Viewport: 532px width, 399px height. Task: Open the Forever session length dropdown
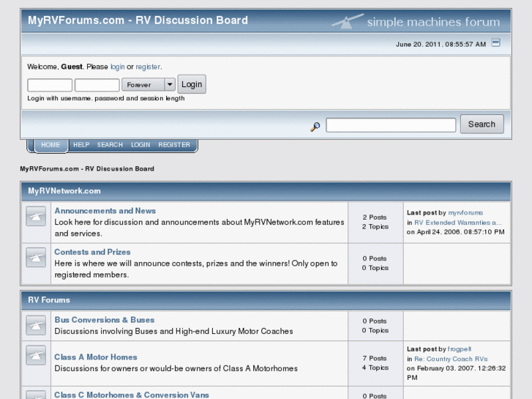point(149,84)
